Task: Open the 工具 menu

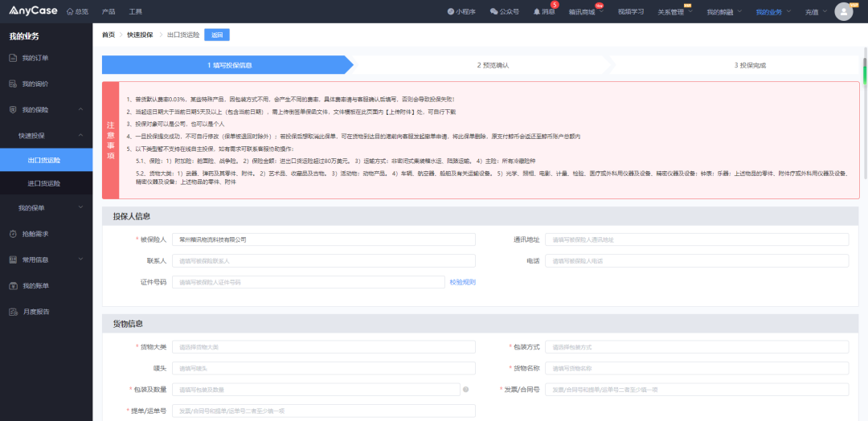Action: [x=135, y=11]
